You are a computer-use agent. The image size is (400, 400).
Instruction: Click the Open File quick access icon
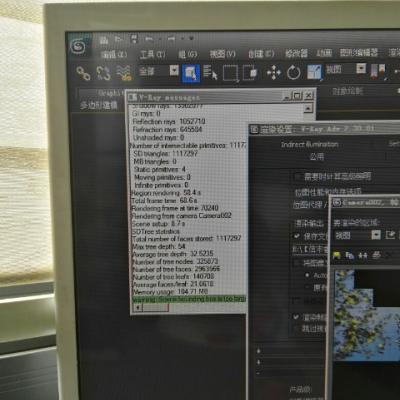coord(118,39)
